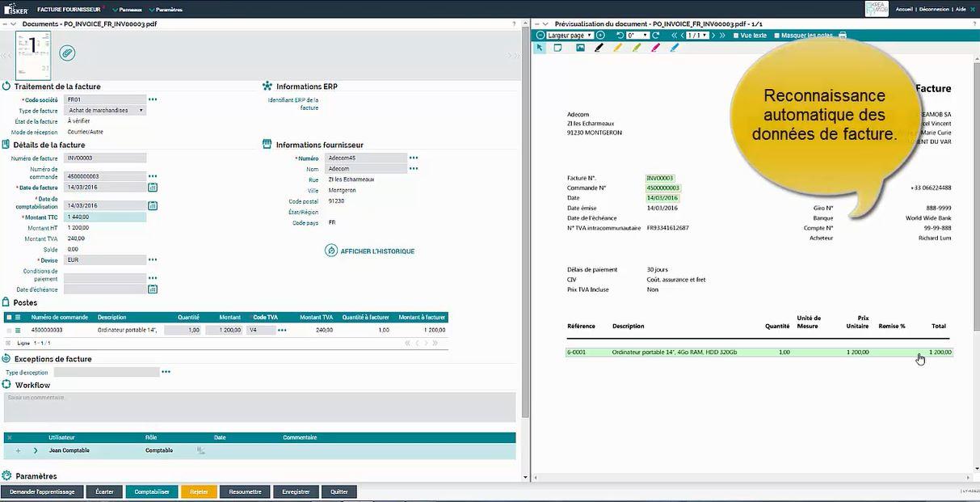Select the black pen annotation tool
The image size is (980, 502).
tap(599, 48)
